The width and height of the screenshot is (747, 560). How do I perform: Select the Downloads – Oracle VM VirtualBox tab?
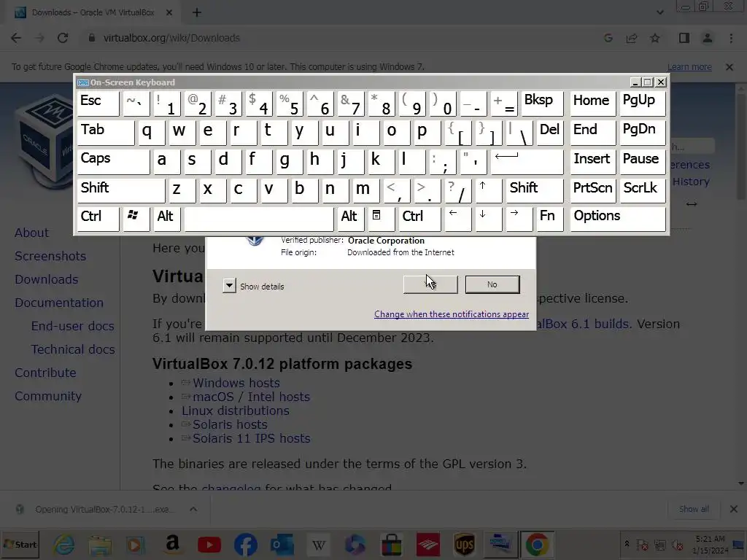[94, 13]
